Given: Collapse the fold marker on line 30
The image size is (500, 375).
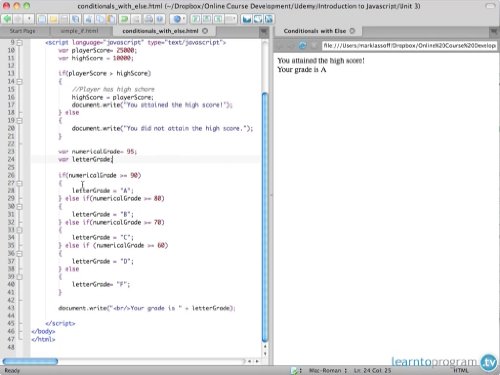Looking at the screenshot, I should tap(20, 207).
